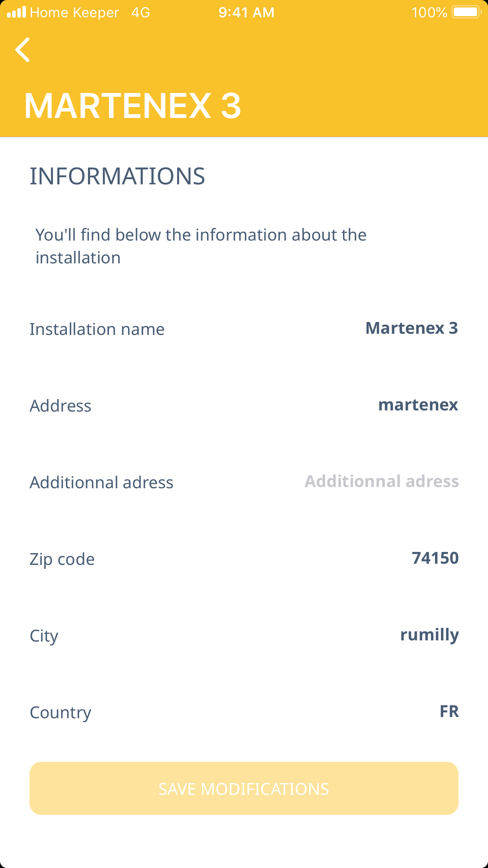Tap the 100% battery percentage
The height and width of the screenshot is (868, 488).
(x=429, y=13)
